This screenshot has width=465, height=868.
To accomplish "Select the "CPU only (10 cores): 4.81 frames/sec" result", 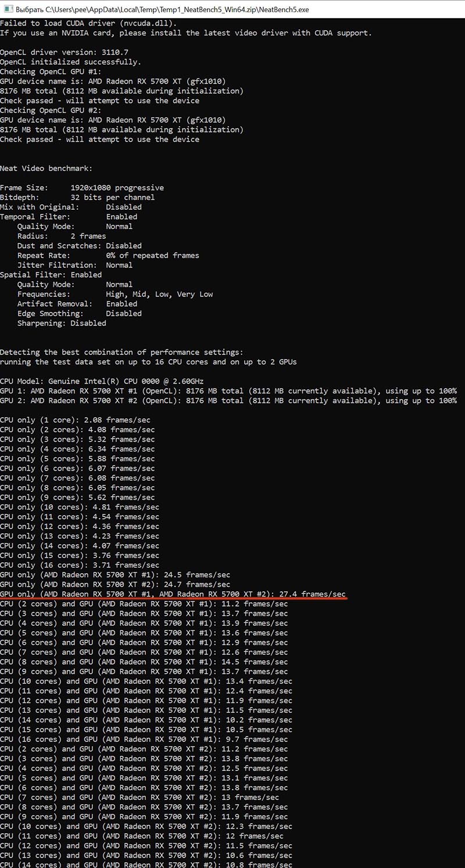I will tap(80, 507).
